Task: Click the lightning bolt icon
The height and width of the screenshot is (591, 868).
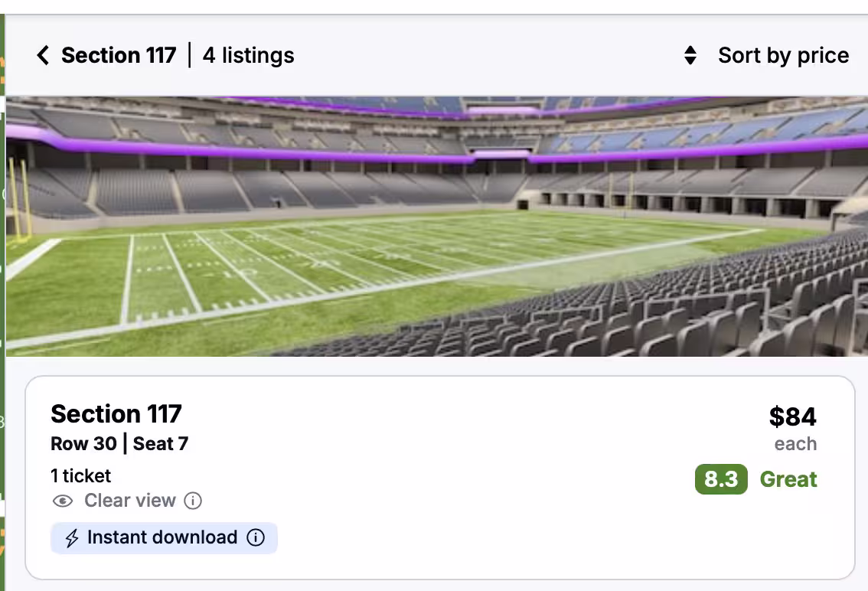Action: click(71, 538)
